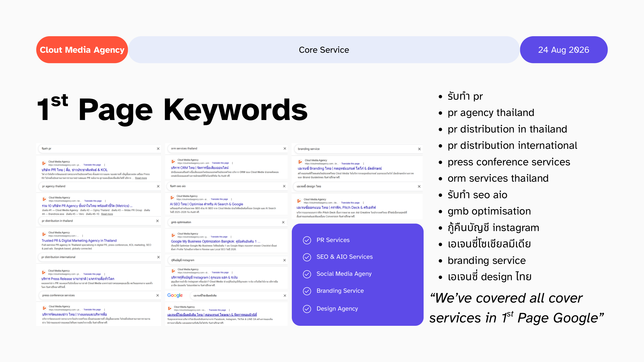
Task: Open 'บริการ Press Release นานาชาติ' result link
Action: pos(78,279)
